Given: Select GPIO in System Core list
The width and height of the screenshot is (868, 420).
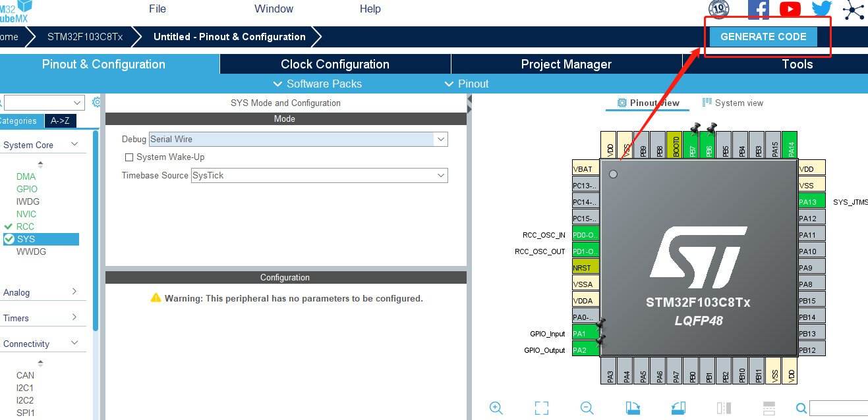Looking at the screenshot, I should point(27,189).
